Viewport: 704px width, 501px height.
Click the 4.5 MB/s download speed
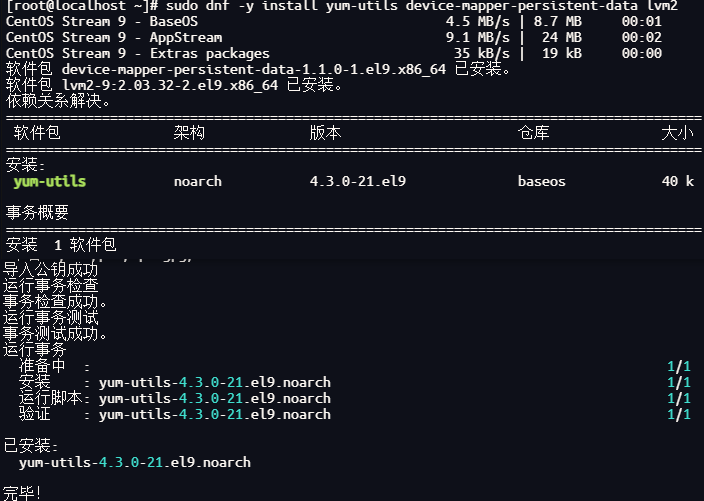pyautogui.click(x=478, y=21)
